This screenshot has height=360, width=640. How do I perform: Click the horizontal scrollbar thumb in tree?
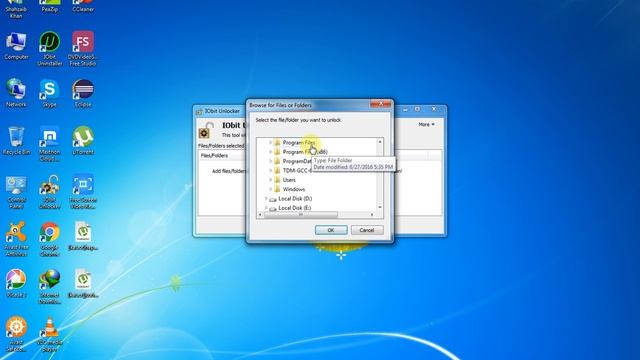coord(301,215)
